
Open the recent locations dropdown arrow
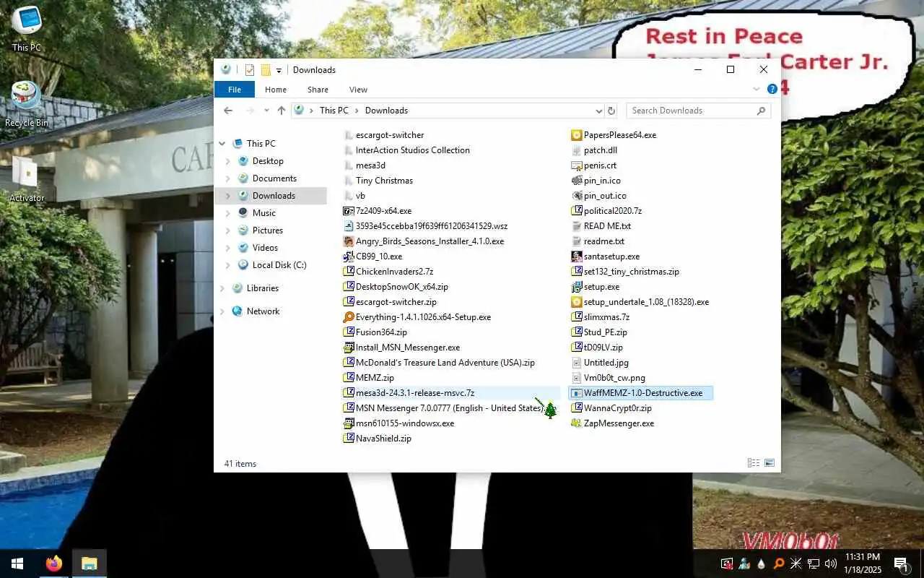(266, 111)
